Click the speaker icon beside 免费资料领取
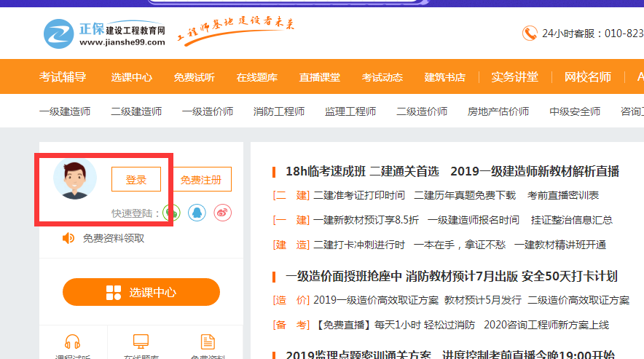The image size is (644, 359). 68,238
